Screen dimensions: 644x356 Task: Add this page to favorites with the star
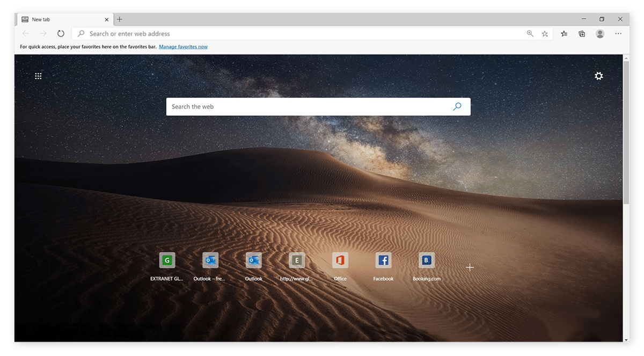click(x=545, y=33)
